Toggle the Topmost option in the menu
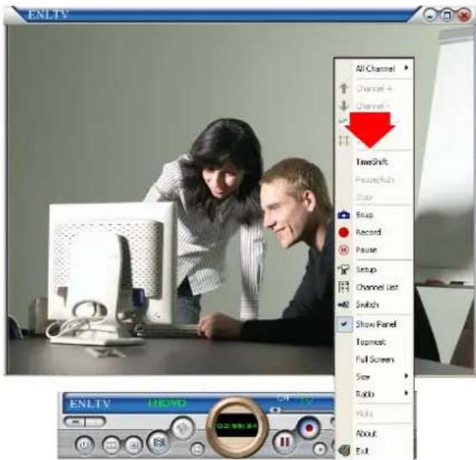The width and height of the screenshot is (476, 460). [374, 342]
